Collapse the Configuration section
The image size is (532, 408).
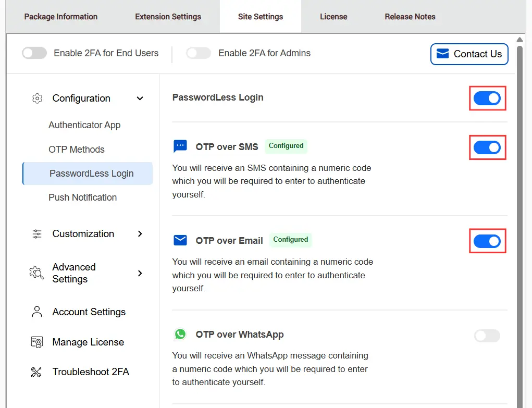pyautogui.click(x=140, y=98)
